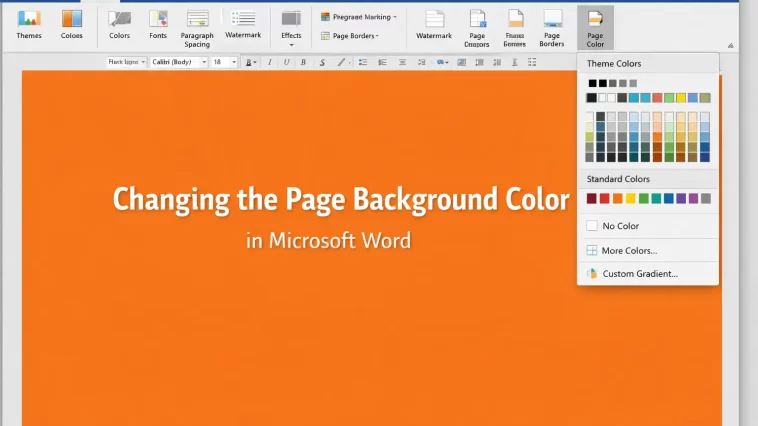Apply a numbered list

(382, 62)
